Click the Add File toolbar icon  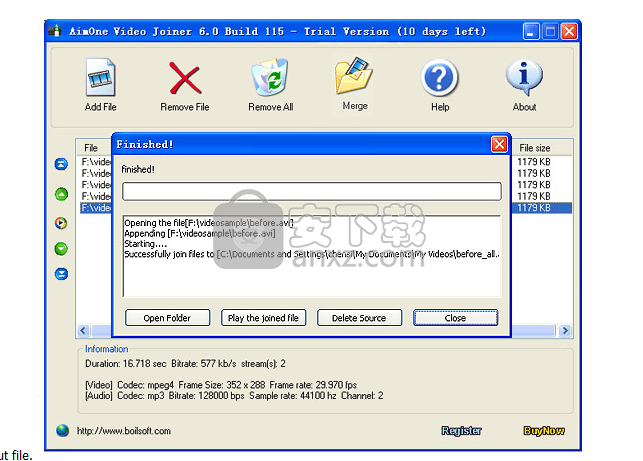[x=100, y=79]
